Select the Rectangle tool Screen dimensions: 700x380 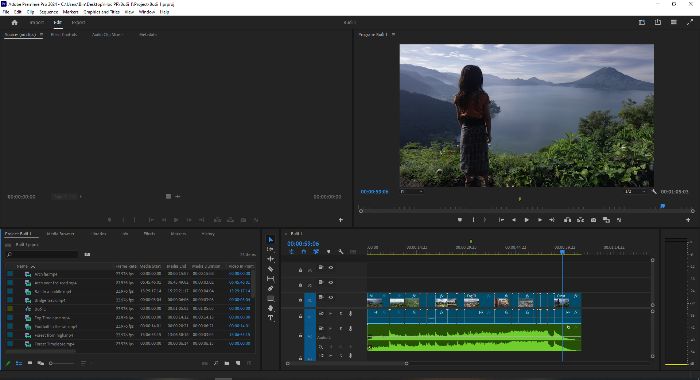(271, 298)
